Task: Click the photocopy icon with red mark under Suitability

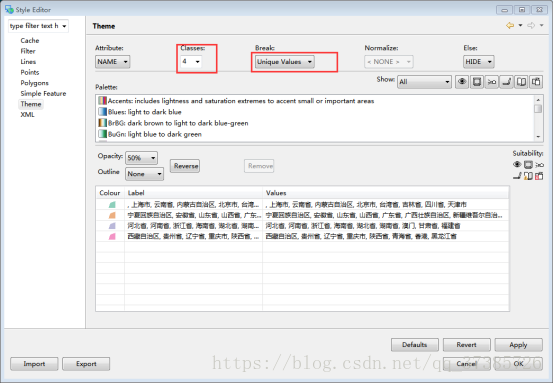Action: pyautogui.click(x=539, y=176)
